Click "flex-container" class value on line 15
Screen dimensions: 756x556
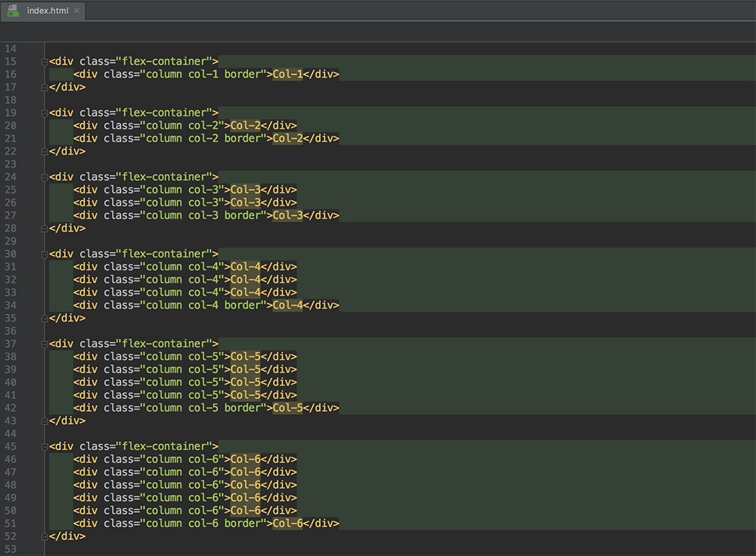tap(164, 62)
